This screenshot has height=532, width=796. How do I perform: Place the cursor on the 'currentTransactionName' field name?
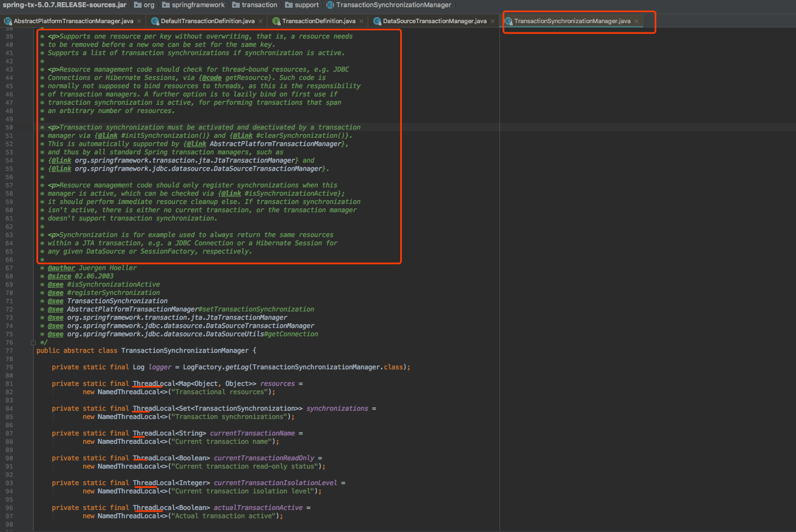pos(252,433)
